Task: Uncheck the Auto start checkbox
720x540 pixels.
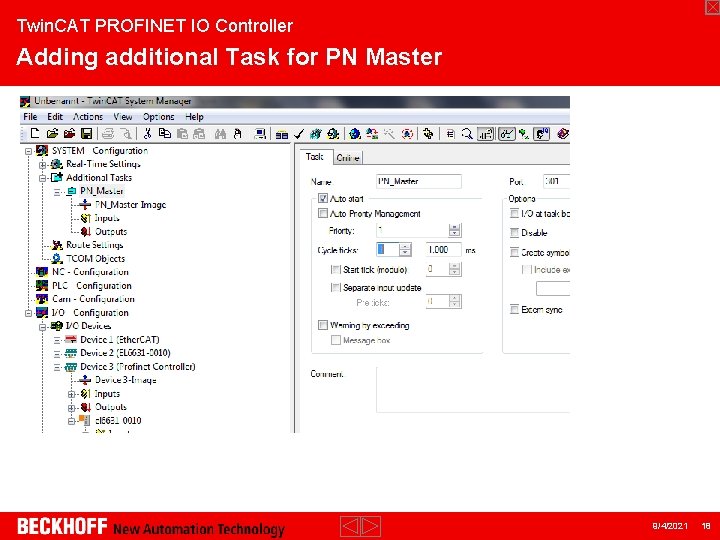Action: [x=323, y=198]
